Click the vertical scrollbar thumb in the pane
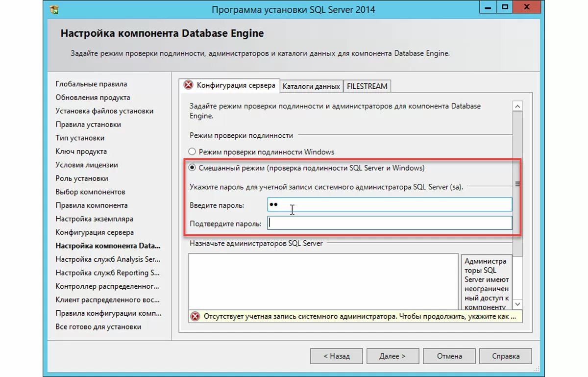 click(x=517, y=184)
